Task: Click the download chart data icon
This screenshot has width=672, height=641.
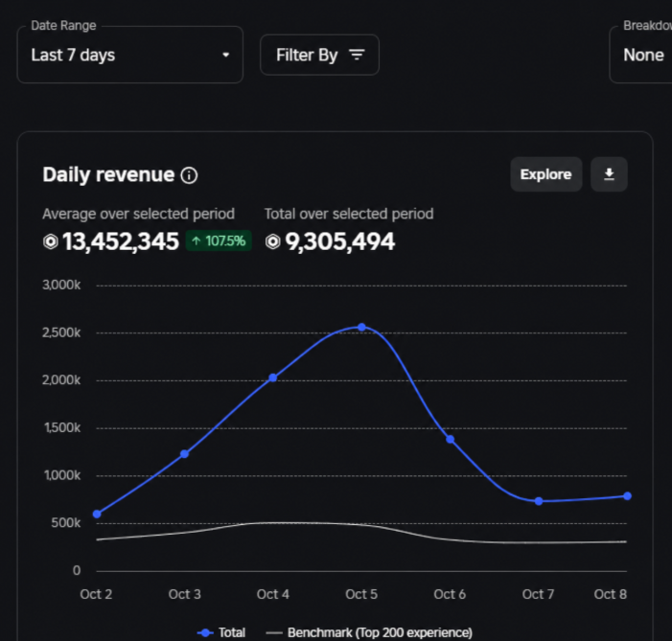Action: click(609, 174)
